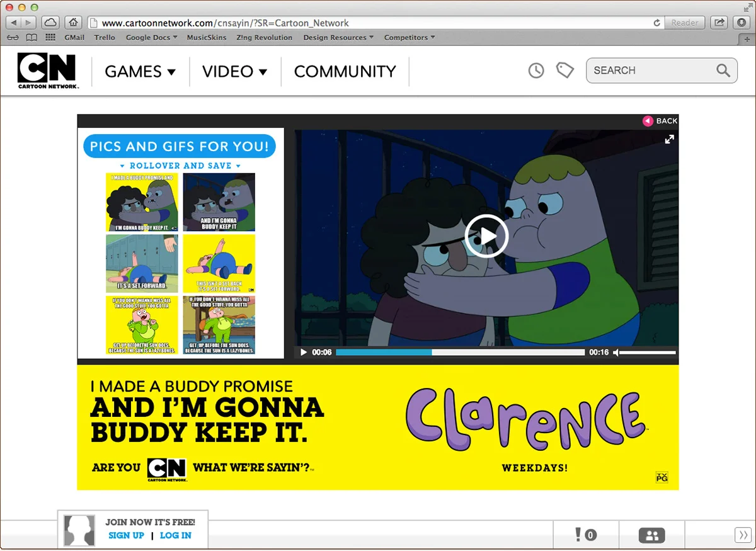The image size is (756, 551).
Task: Click the LOG IN link
Action: tap(176, 535)
